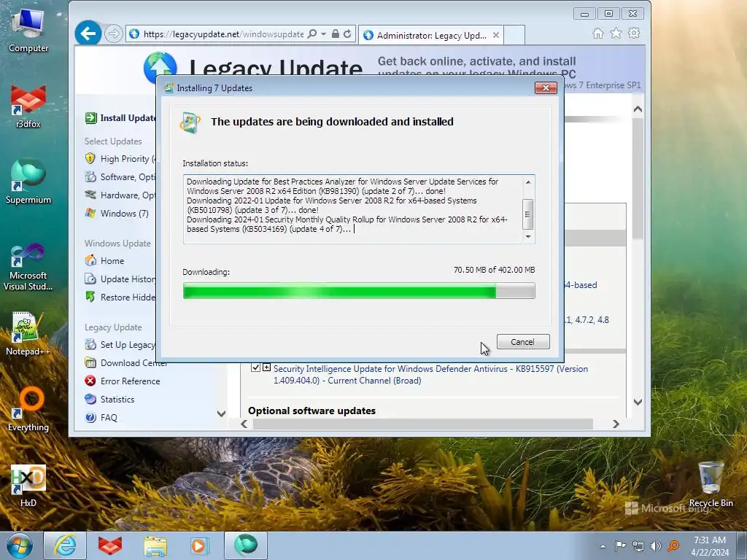The width and height of the screenshot is (747, 560).
Task: Click the horizontal scroll-right arrow
Action: coord(616,424)
